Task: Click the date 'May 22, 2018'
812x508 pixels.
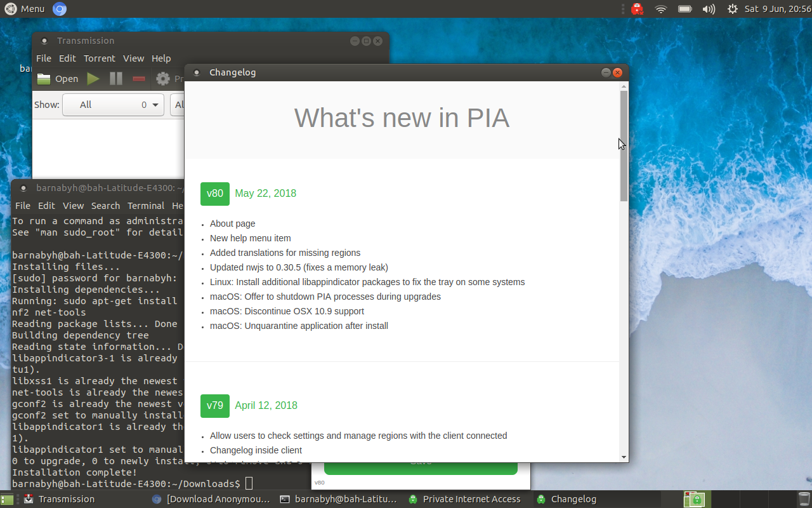Action: [265, 194]
